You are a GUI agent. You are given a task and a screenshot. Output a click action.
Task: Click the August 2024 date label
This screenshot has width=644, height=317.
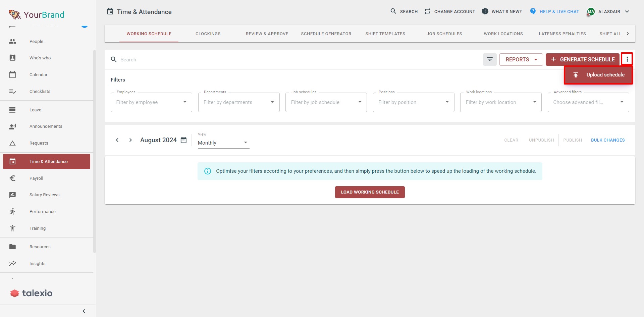coord(158,140)
